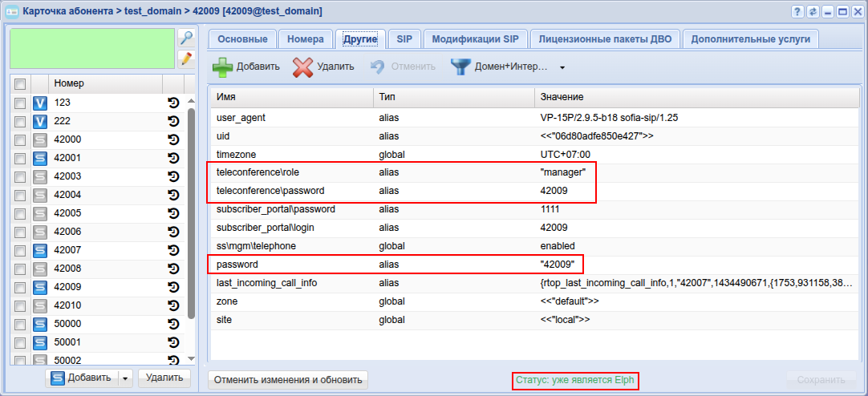Click history icon for number 42007
868x396 pixels.
coord(174,251)
